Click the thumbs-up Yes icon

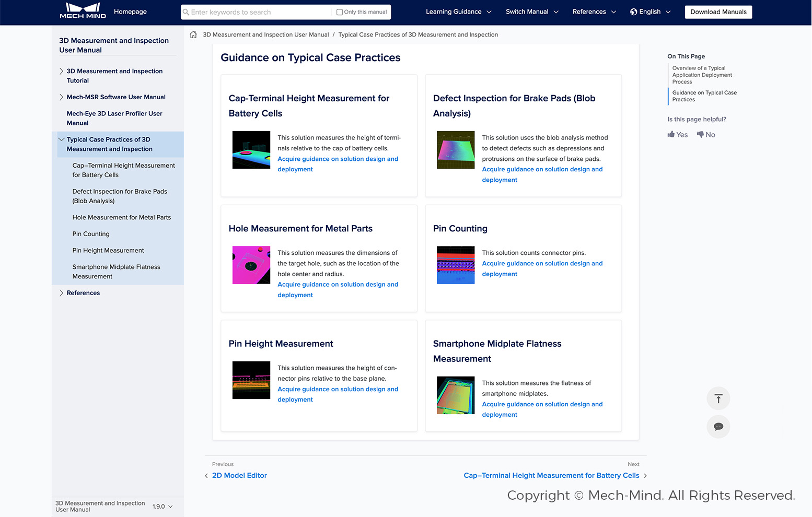[671, 134]
